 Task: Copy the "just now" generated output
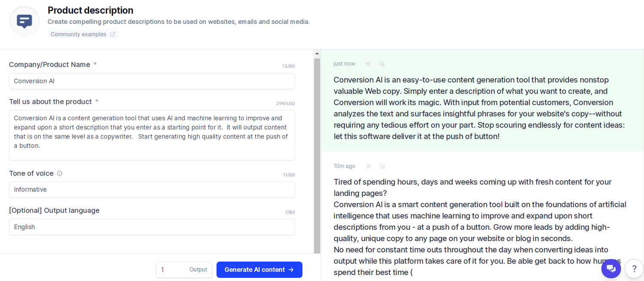pyautogui.click(x=382, y=63)
